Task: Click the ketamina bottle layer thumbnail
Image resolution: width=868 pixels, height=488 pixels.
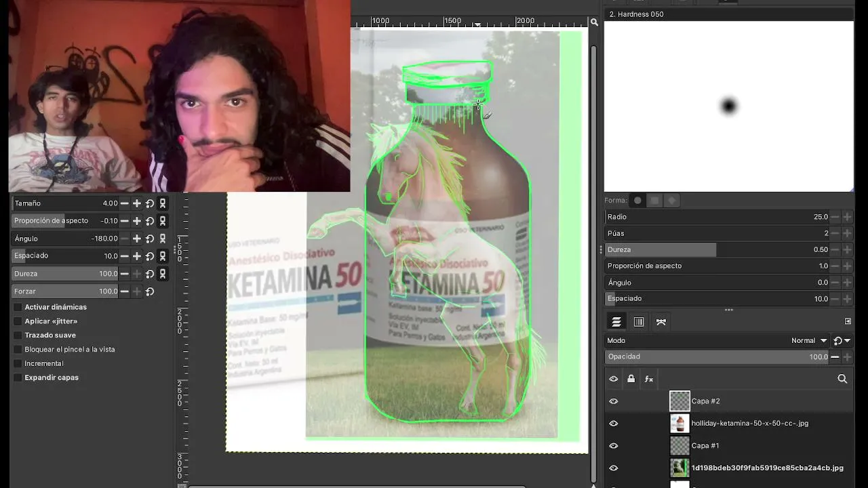Action: click(679, 424)
